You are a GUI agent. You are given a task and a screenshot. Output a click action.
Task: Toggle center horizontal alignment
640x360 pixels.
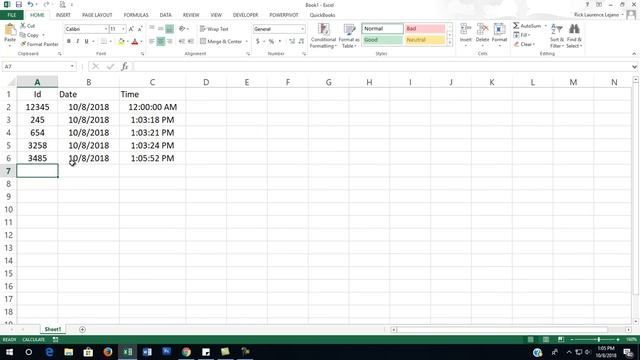[x=160, y=41]
